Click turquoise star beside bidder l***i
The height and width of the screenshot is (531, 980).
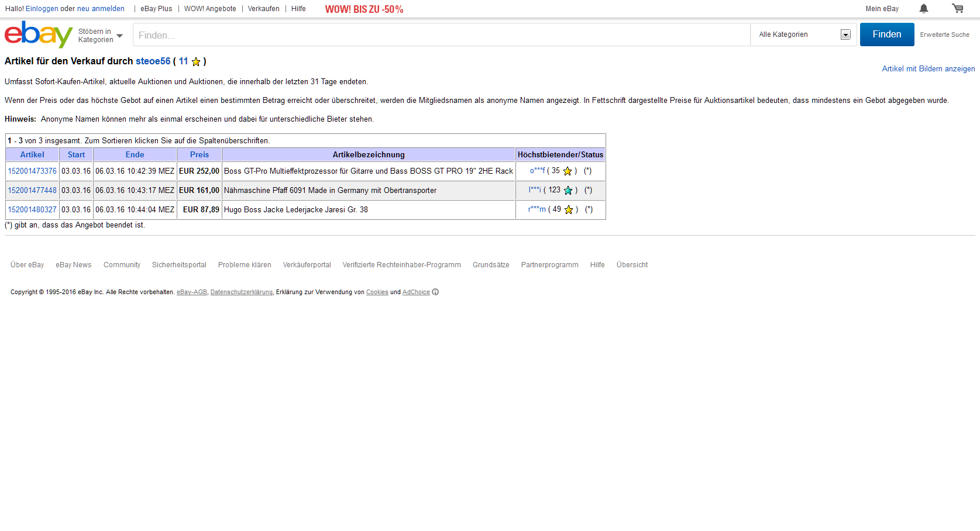click(568, 190)
